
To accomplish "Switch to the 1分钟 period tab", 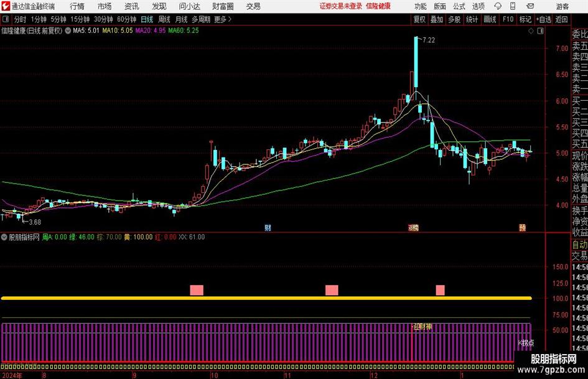I will [39, 19].
